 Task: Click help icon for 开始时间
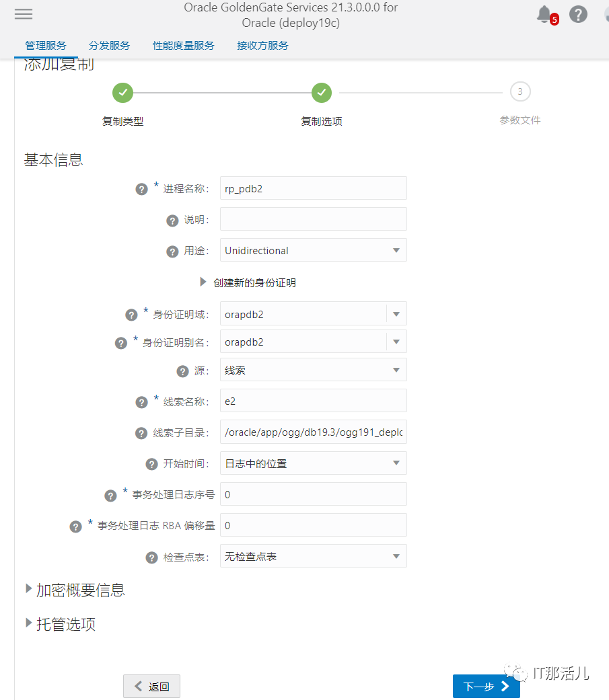(x=152, y=464)
